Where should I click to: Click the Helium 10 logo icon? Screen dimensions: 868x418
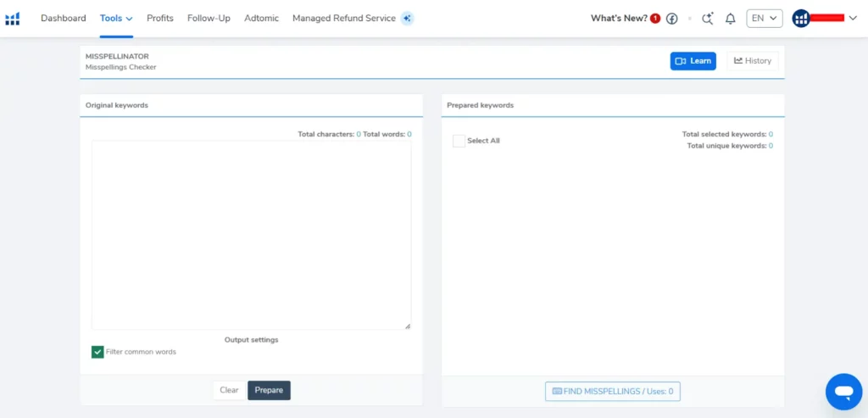point(12,19)
